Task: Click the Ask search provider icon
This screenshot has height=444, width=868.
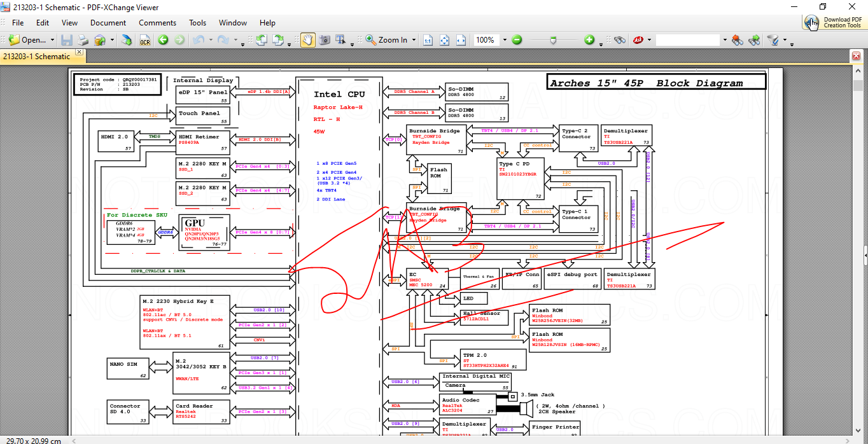Action: [638, 40]
